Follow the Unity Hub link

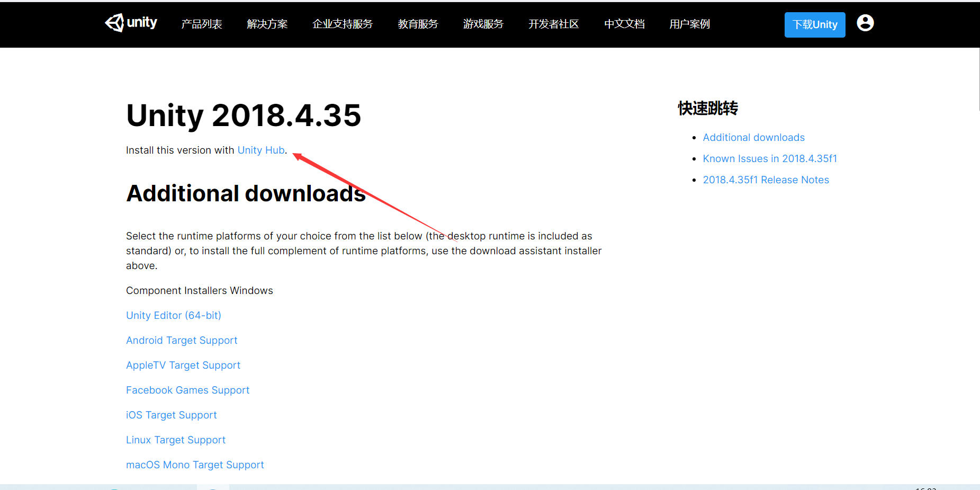[x=261, y=150]
